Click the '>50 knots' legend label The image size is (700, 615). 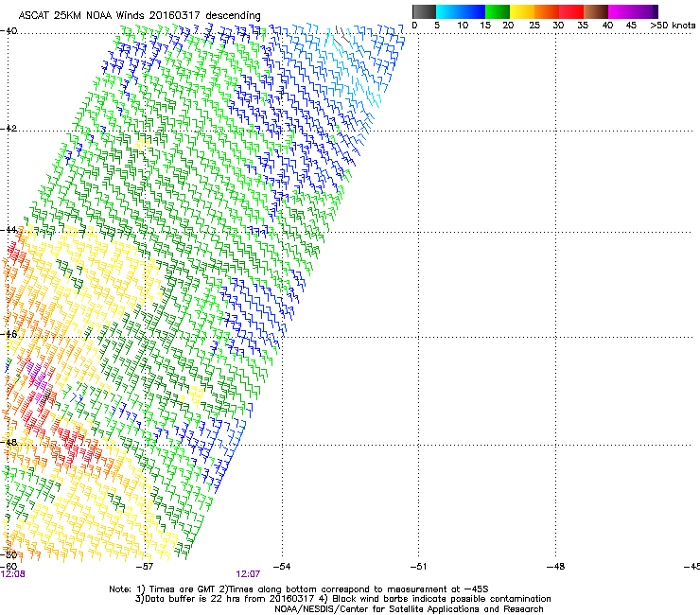(673, 25)
